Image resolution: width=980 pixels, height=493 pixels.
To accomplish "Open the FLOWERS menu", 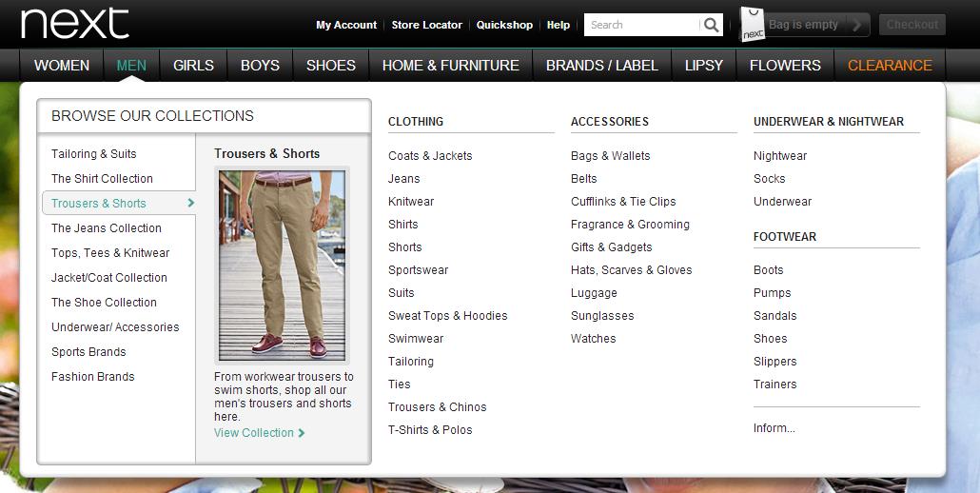I will pyautogui.click(x=785, y=65).
